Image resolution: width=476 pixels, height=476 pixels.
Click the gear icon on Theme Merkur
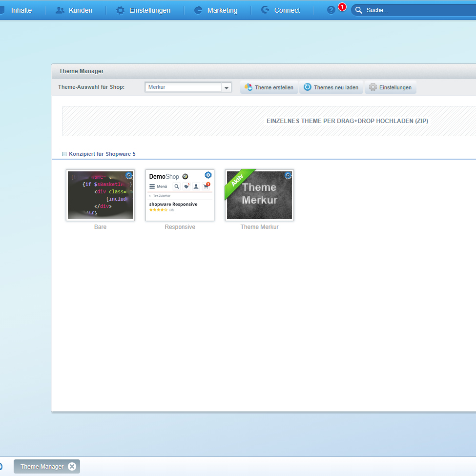[288, 175]
